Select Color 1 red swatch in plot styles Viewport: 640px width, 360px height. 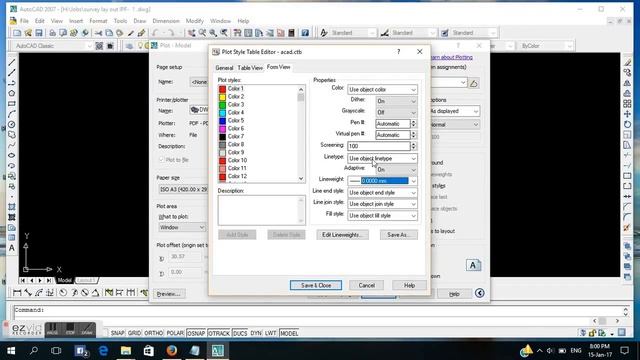222,89
